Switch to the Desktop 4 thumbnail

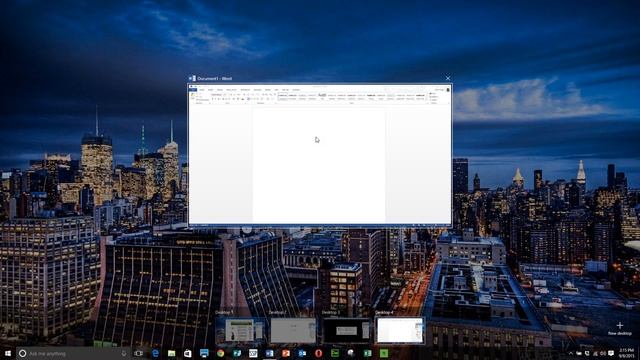pyautogui.click(x=400, y=330)
